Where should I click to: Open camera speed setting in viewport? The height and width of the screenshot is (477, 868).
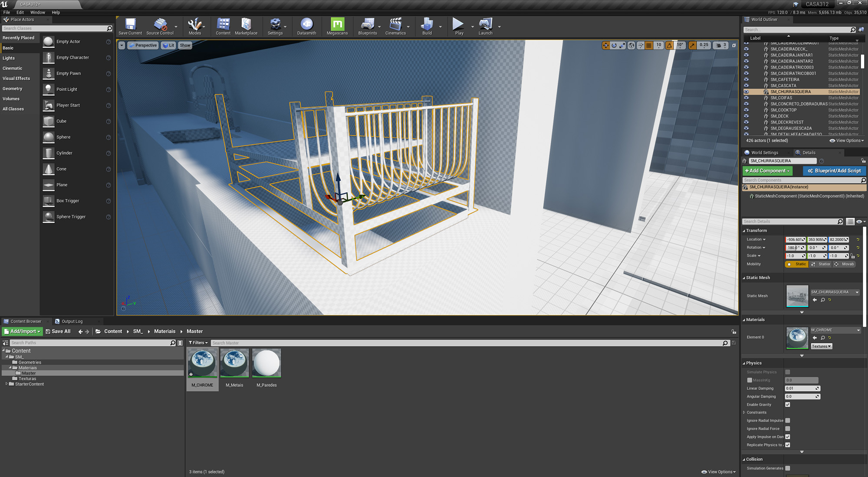pos(720,45)
